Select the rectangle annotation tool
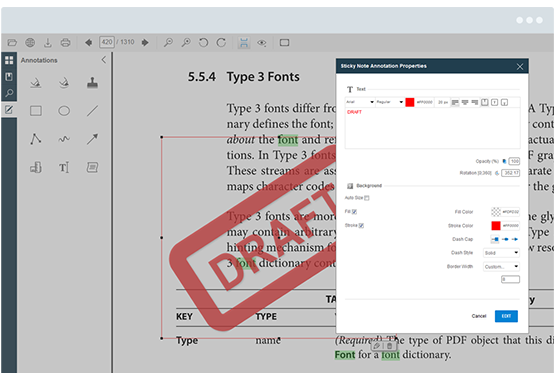The image size is (555, 373). pyautogui.click(x=36, y=111)
